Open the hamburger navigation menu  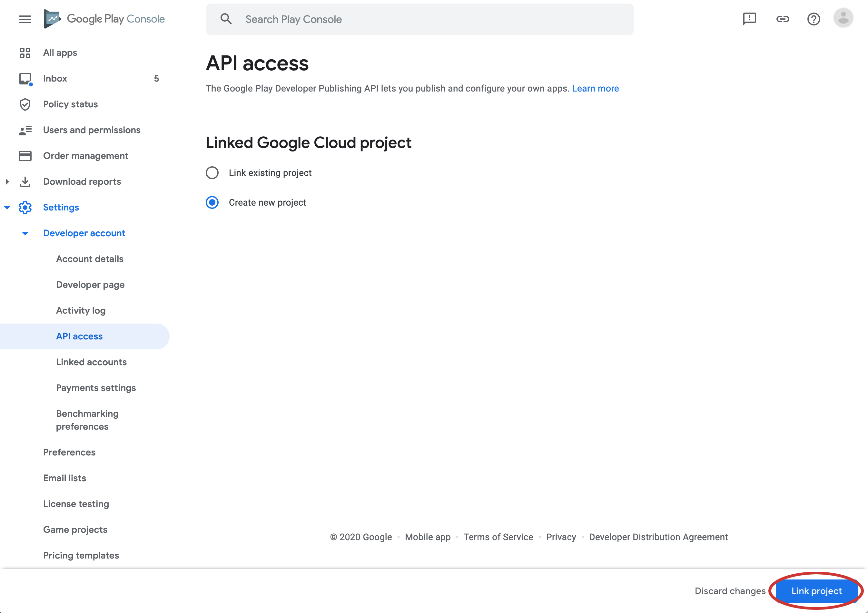(x=25, y=19)
